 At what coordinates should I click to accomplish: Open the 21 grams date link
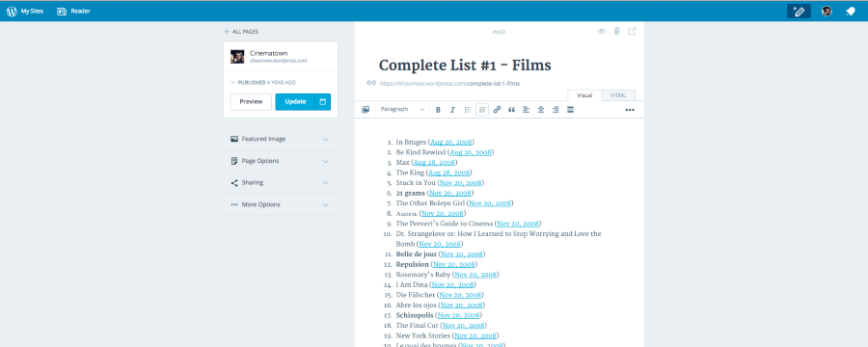pos(450,193)
